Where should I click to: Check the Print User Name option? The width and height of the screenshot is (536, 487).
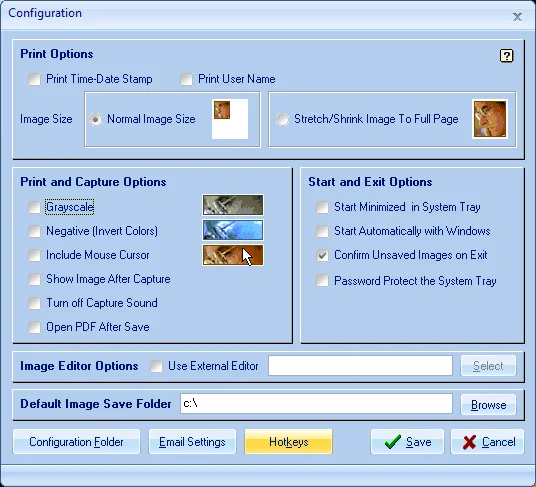pyautogui.click(x=186, y=79)
